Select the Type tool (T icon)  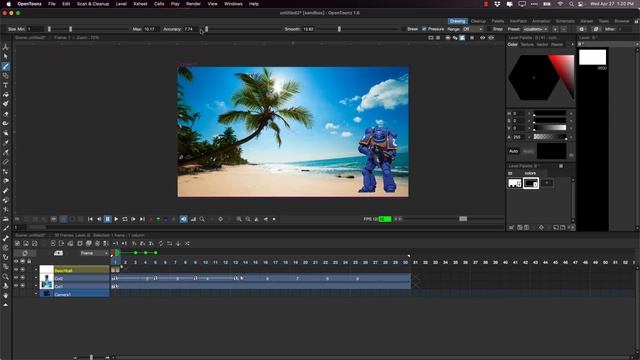tap(6, 85)
